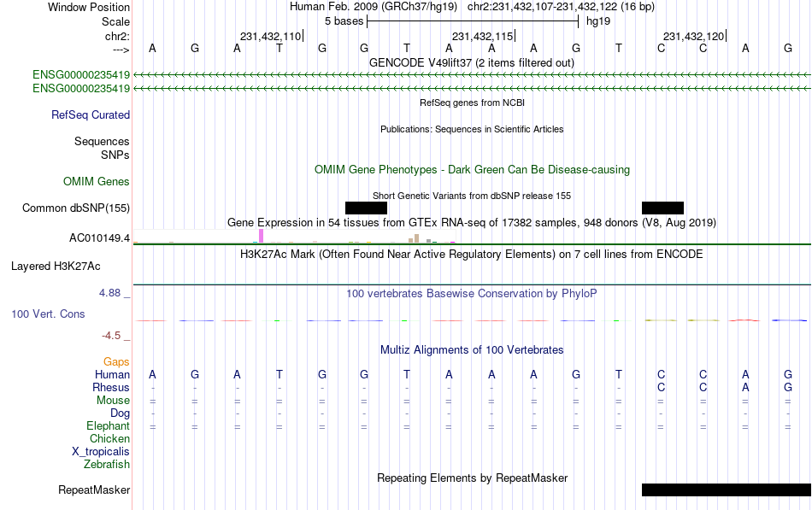Select second dbSNP variant block near CC
The height and width of the screenshot is (510, 812).
point(663,208)
